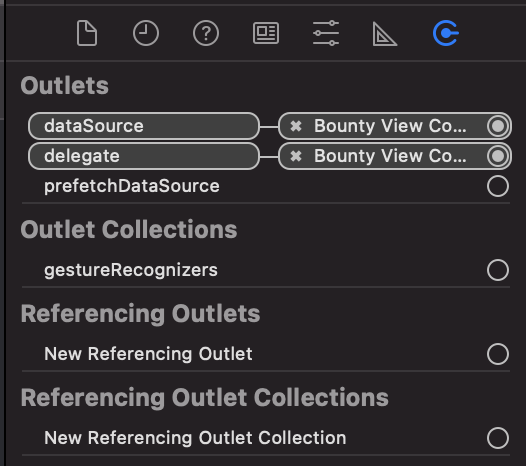Click the Outlet Collections section header
The height and width of the screenshot is (466, 526).
pyautogui.click(x=129, y=229)
